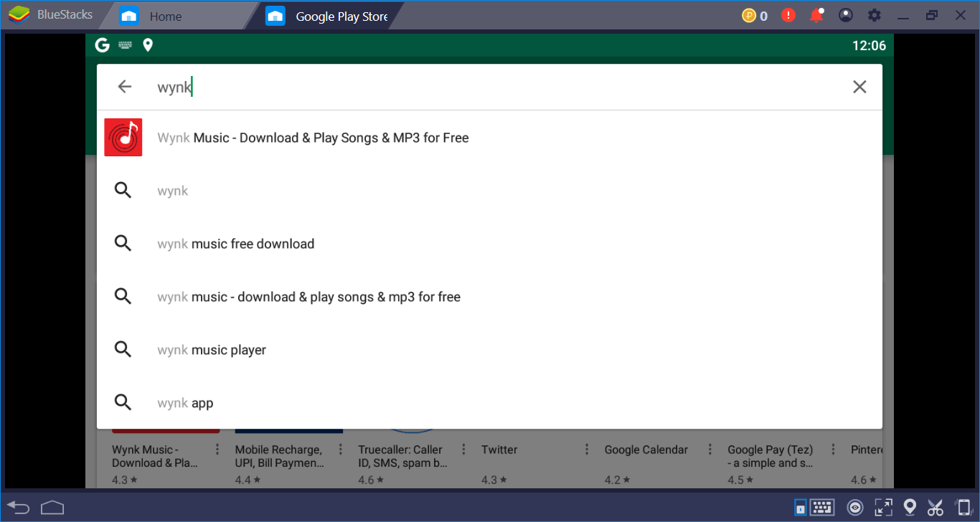This screenshot has width=980, height=522.
Task: Open options menu for Truecaller card
Action: click(x=463, y=450)
